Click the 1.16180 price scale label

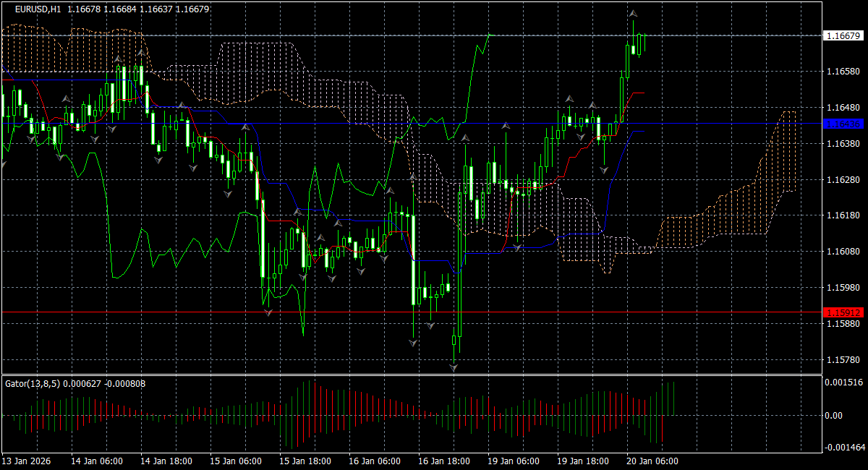coord(843,215)
